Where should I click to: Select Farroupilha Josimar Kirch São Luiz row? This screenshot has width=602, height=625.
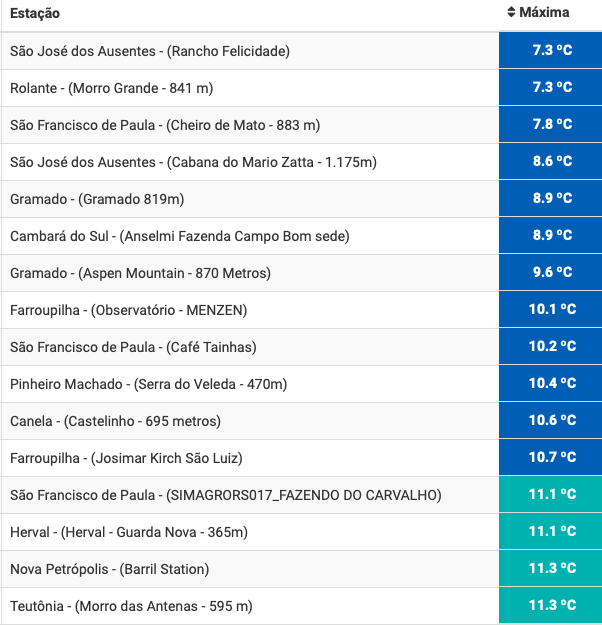coord(301,458)
